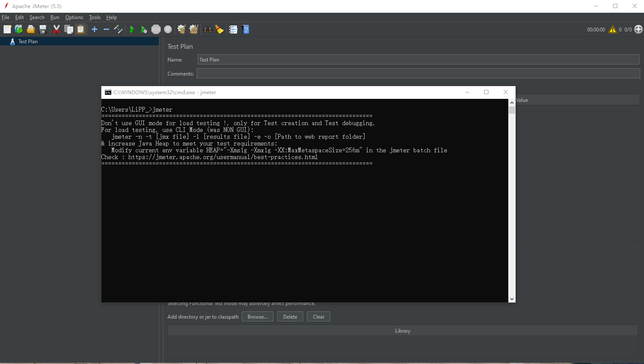Maximize the cmd.exe window

click(x=486, y=92)
